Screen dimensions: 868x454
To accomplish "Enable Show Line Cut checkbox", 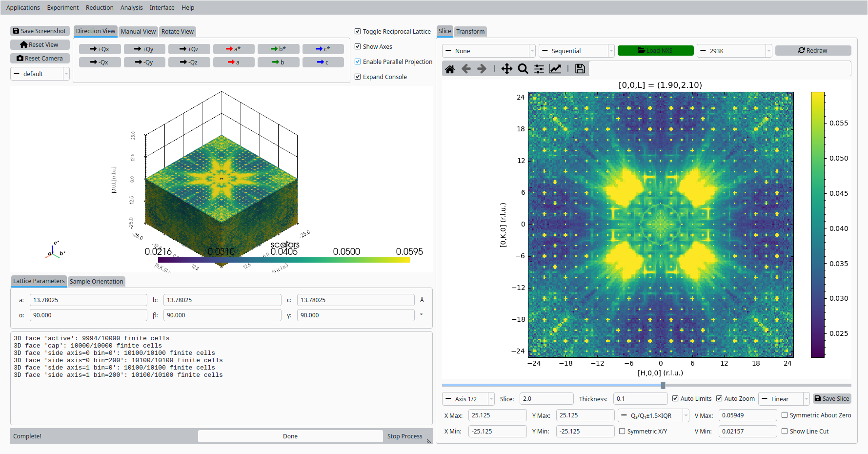I will click(785, 431).
